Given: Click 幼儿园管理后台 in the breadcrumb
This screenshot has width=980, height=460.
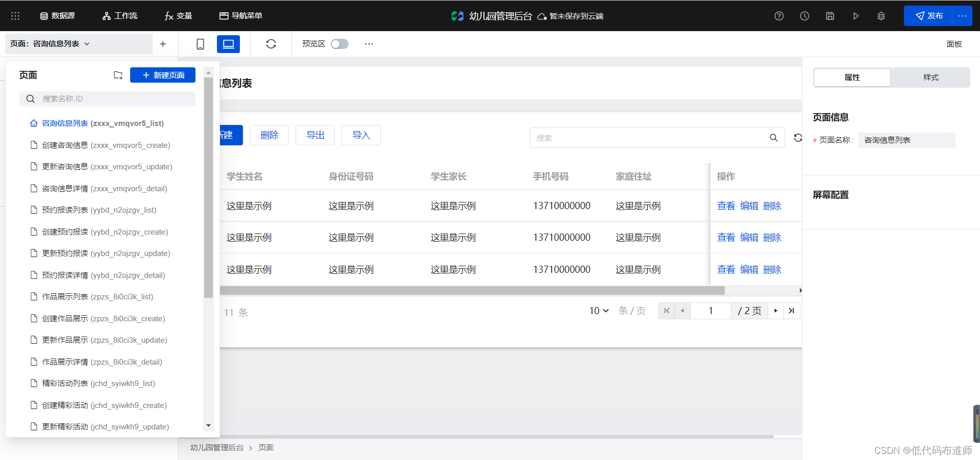Looking at the screenshot, I should pyautogui.click(x=217, y=448).
